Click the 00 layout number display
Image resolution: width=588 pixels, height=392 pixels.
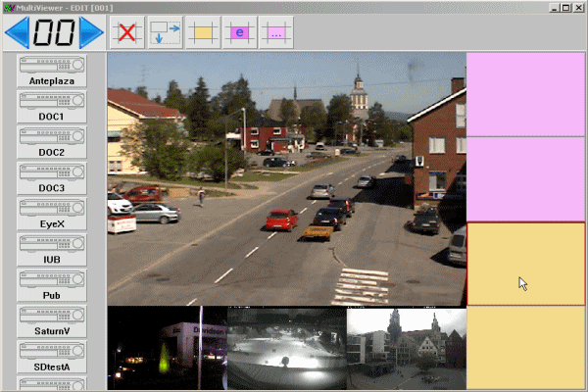click(x=54, y=32)
